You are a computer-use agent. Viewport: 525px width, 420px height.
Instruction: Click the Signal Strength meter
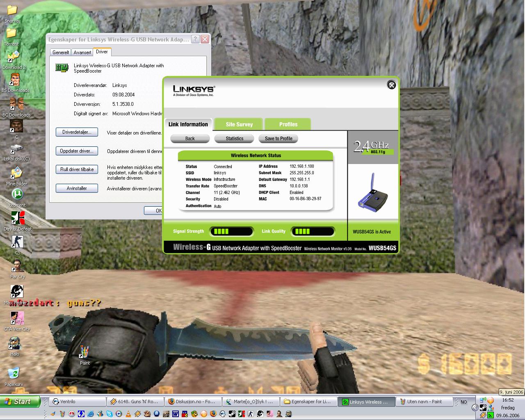(x=232, y=231)
